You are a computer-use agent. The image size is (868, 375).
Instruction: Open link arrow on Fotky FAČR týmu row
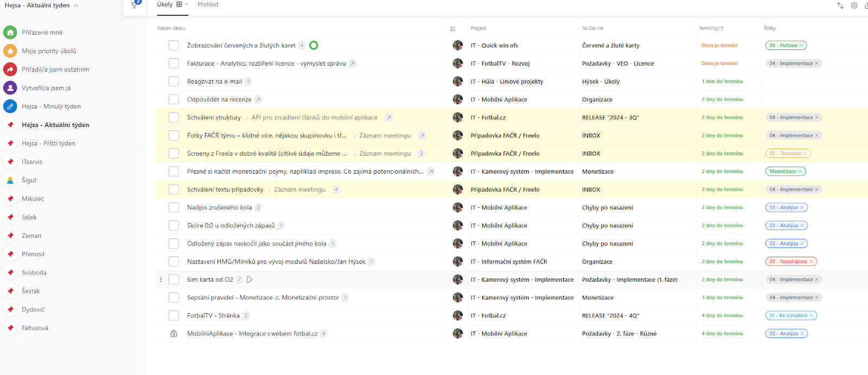(x=422, y=136)
